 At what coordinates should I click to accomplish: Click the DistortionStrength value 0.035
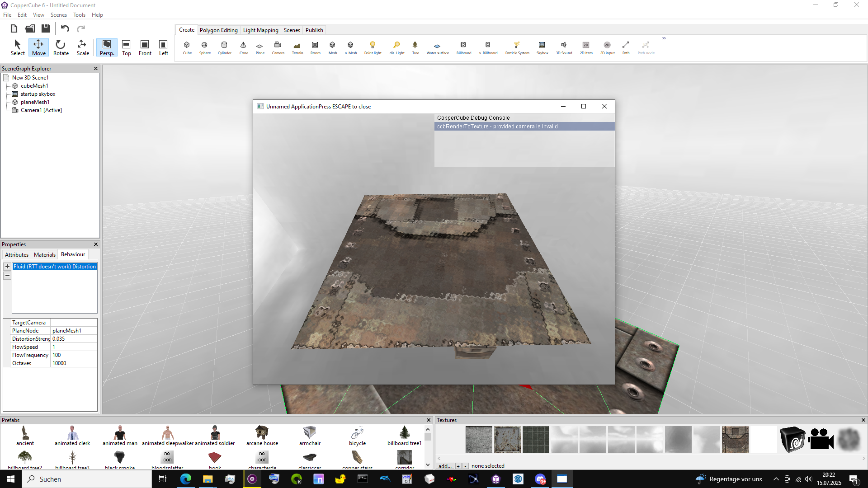[x=73, y=339]
